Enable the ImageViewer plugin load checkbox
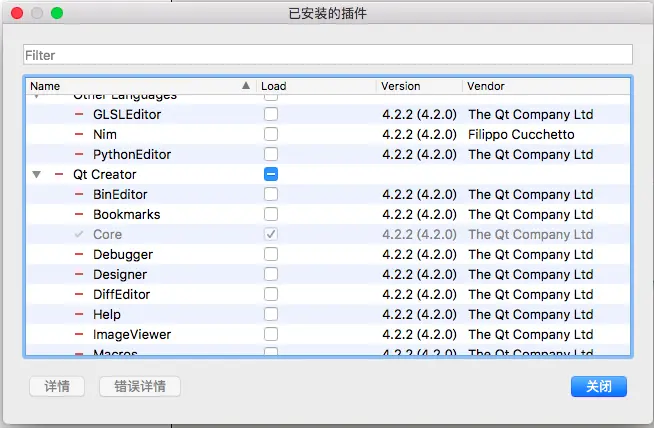Viewport: 654px width, 428px height. coord(271,334)
